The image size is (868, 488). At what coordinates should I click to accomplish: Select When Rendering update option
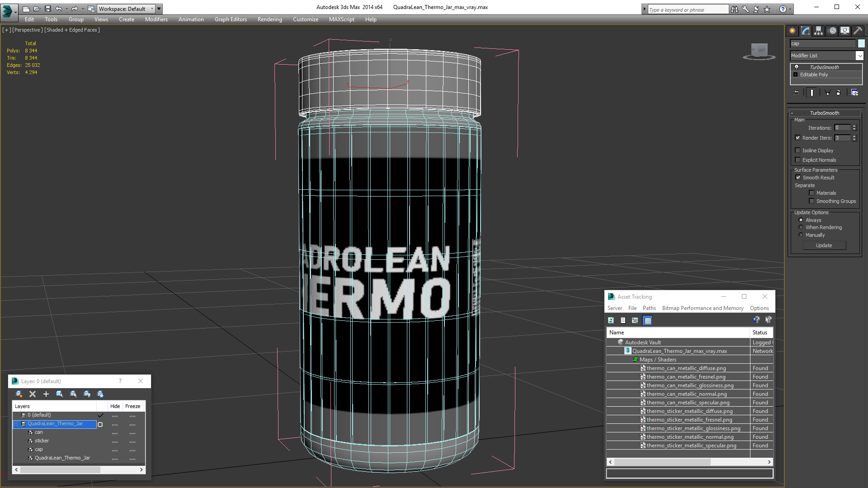pos(801,227)
